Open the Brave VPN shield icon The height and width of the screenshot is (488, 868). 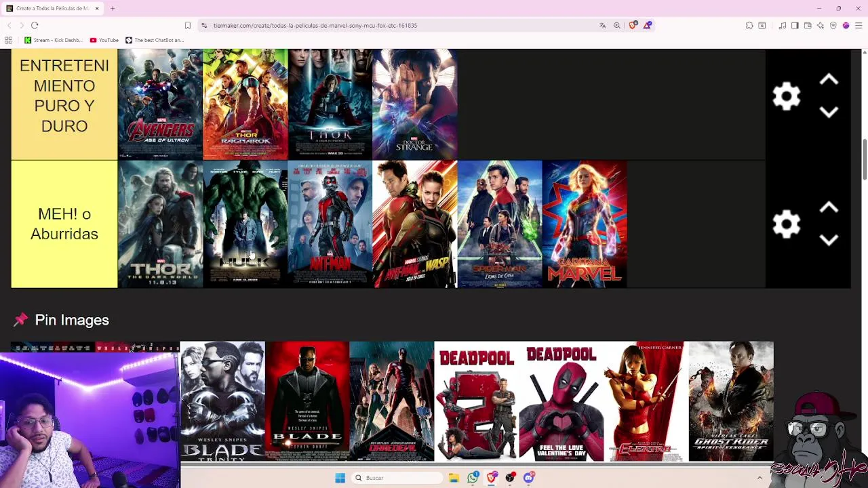pos(833,25)
